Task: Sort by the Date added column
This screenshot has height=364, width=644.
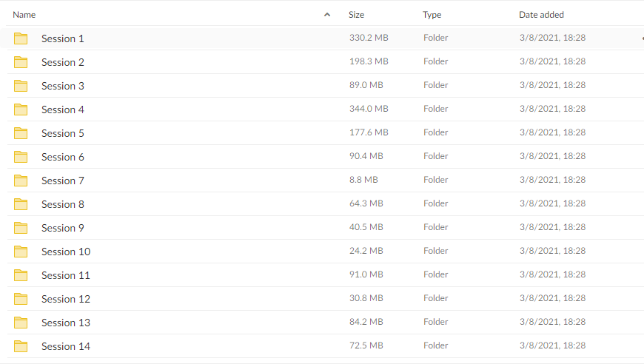Action: [x=541, y=15]
